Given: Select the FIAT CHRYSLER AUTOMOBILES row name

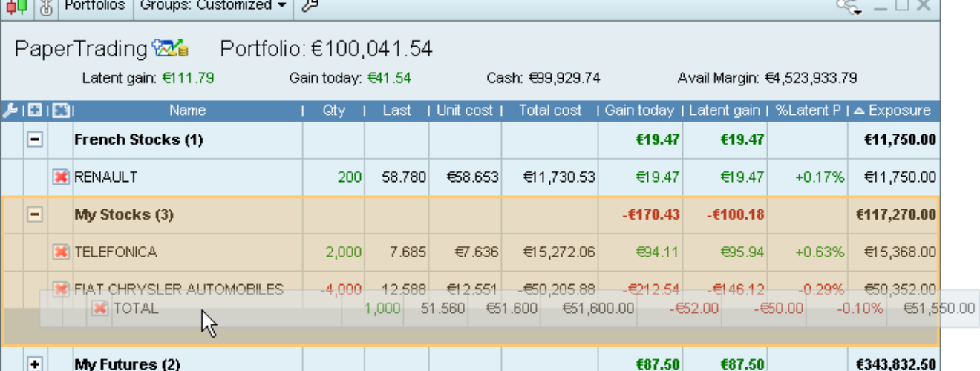Looking at the screenshot, I should click(x=179, y=289).
